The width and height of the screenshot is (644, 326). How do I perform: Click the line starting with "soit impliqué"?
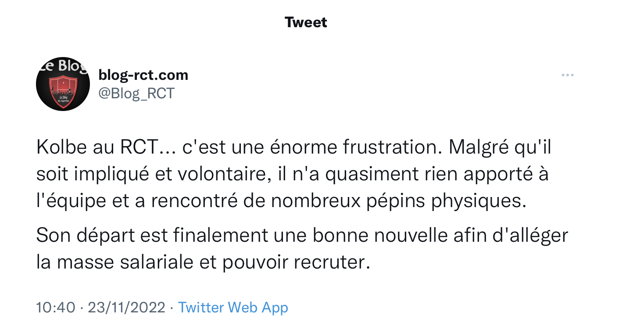tap(292, 174)
